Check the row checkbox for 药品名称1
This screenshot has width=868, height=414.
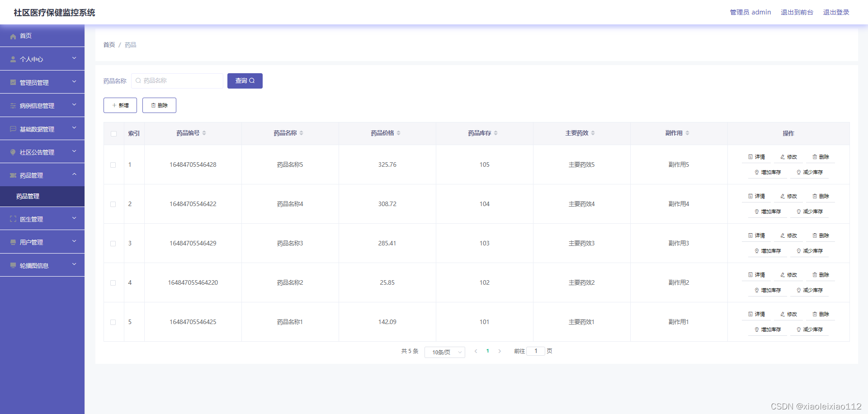113,322
